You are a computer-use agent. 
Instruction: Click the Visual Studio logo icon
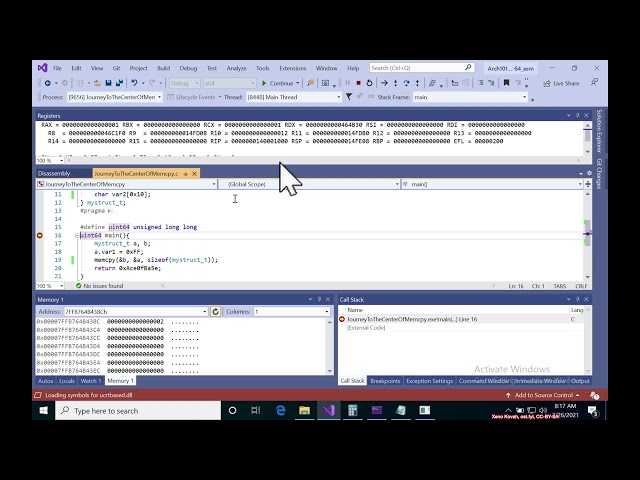coord(42,68)
